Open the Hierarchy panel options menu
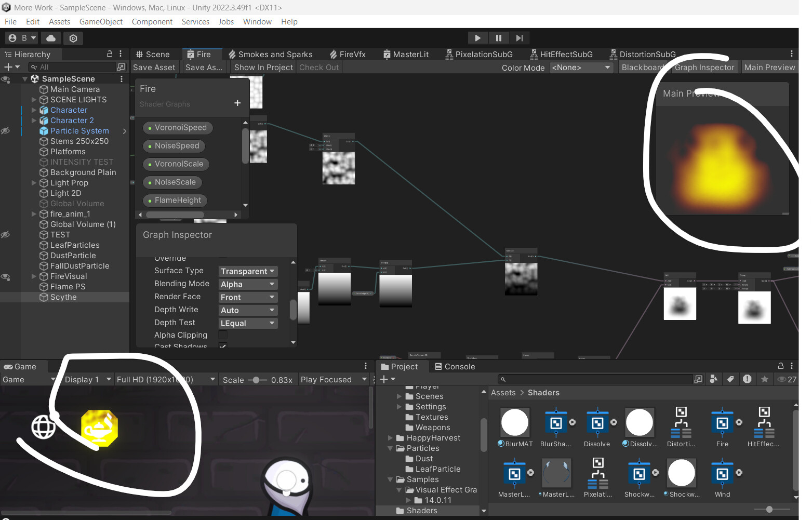The image size is (812, 520). coord(121,54)
